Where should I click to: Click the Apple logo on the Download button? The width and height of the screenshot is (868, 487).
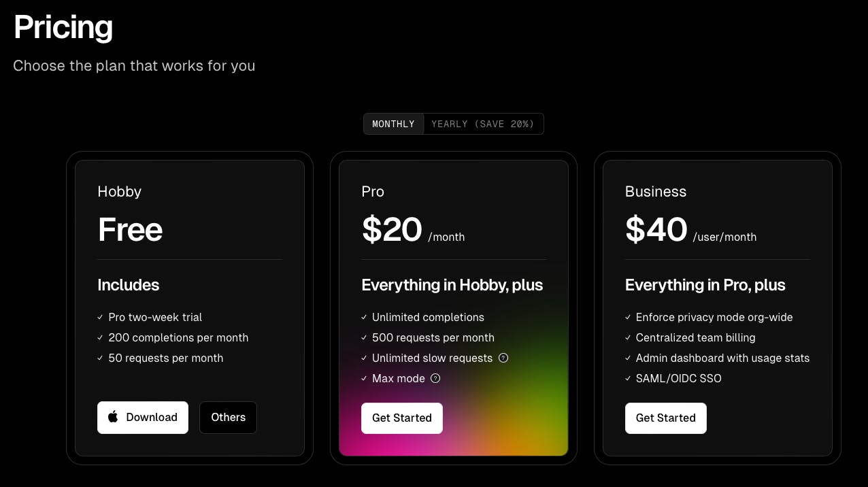click(113, 417)
